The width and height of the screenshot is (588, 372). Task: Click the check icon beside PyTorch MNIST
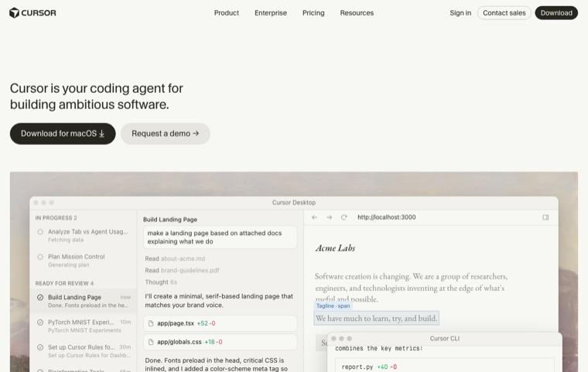click(40, 323)
